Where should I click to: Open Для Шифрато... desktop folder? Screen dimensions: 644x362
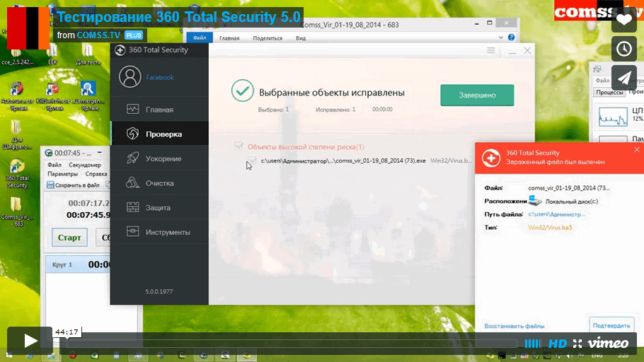coord(17,134)
